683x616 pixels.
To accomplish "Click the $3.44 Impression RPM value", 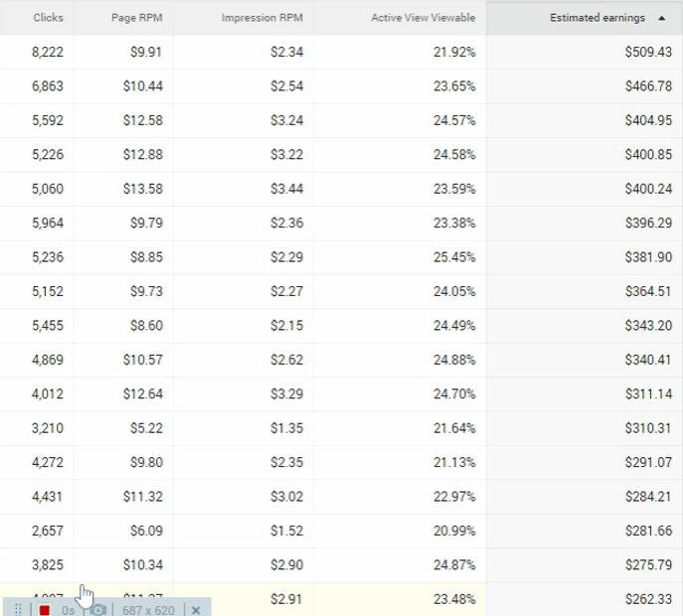I will click(286, 189).
